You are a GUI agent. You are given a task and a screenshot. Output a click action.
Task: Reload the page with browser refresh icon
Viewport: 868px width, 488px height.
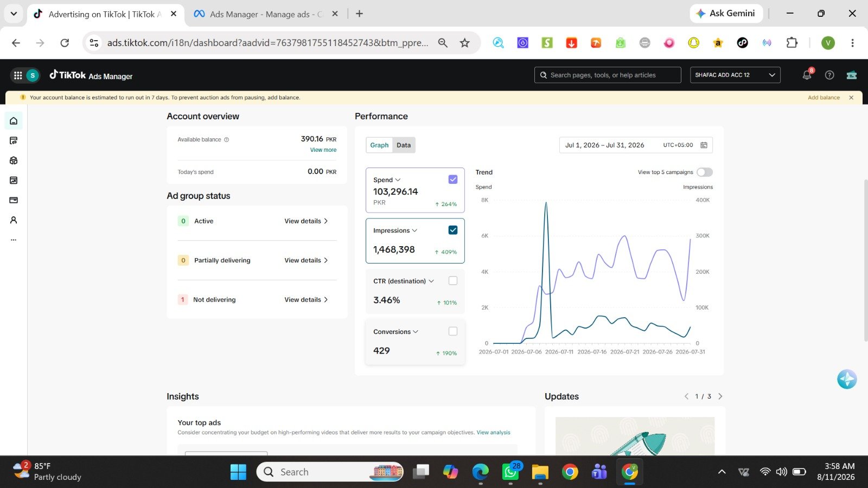tap(65, 43)
